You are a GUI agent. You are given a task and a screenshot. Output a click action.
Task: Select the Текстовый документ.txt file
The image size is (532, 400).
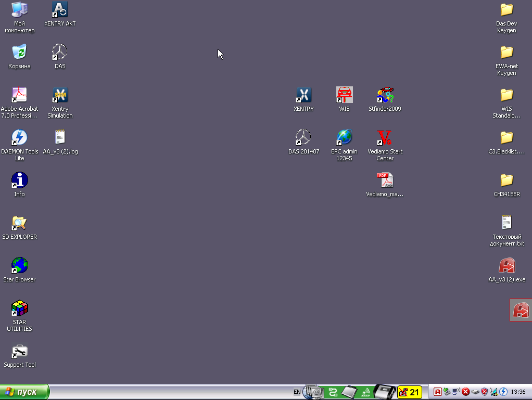pos(506,230)
